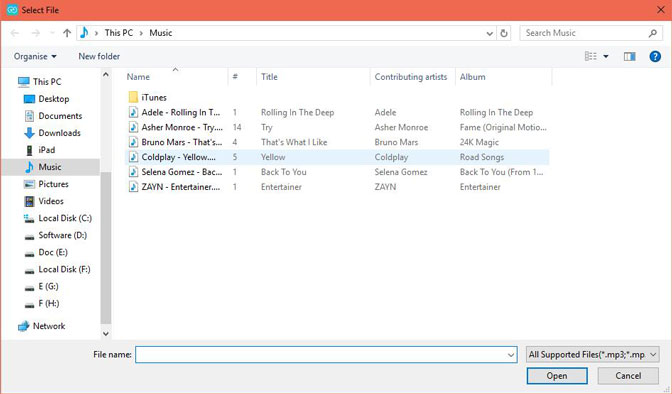The height and width of the screenshot is (394, 672).
Task: Open the help question mark icon
Action: coord(655,56)
